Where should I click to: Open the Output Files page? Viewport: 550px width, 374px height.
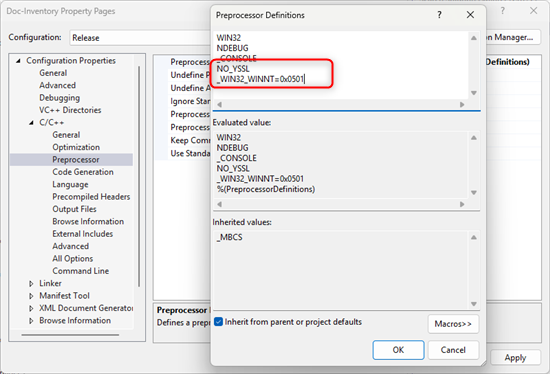click(74, 209)
